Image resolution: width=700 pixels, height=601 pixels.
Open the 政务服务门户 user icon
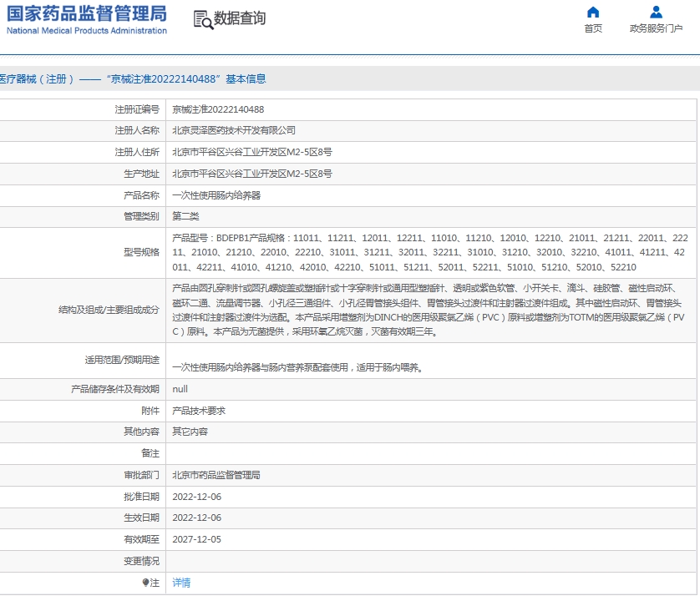[656, 12]
